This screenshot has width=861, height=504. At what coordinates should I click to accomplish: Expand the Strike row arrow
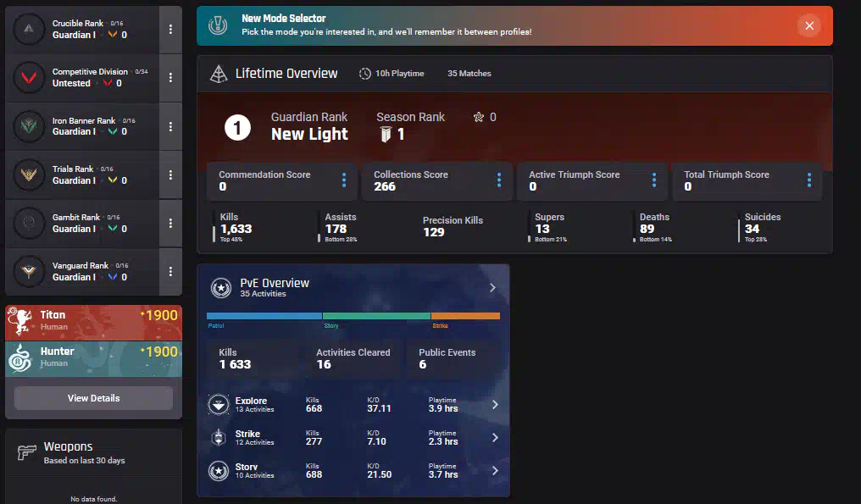tap(495, 438)
